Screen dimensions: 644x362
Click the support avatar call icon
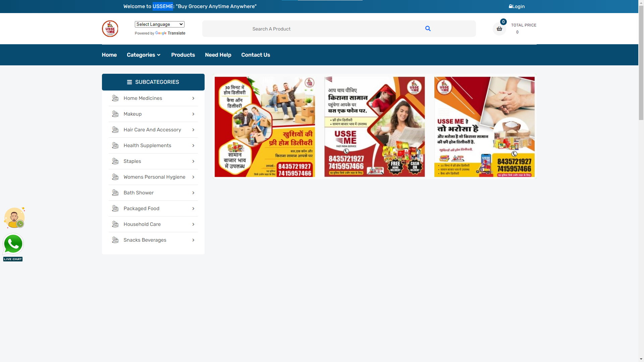pos(14,218)
